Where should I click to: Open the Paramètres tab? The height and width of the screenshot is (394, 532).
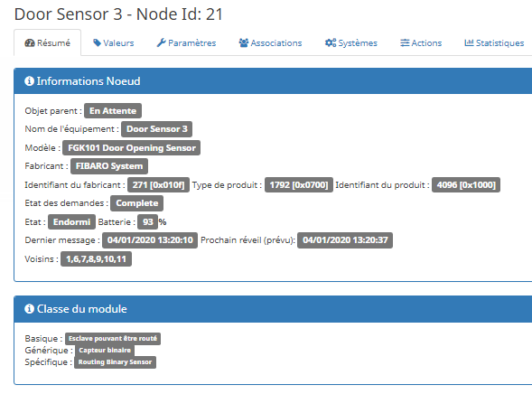(x=186, y=42)
